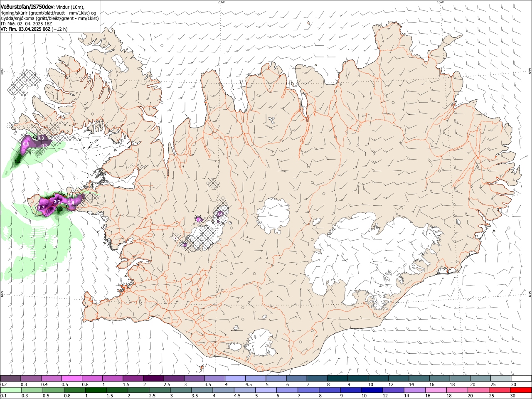
Task: Click the '20W' longitude label
Action: pos(221,2)
